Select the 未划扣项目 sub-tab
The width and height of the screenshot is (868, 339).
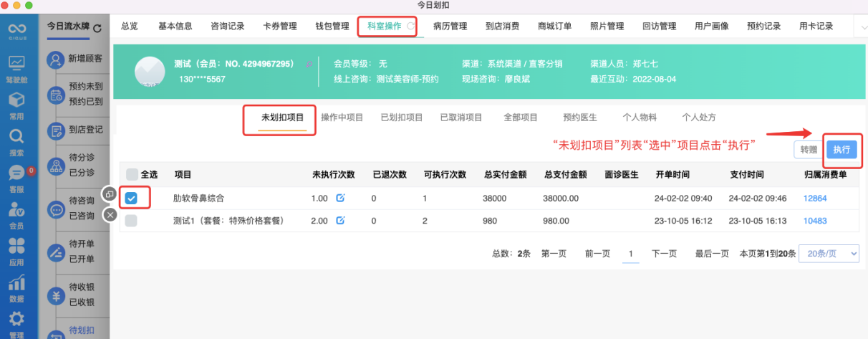tap(283, 118)
